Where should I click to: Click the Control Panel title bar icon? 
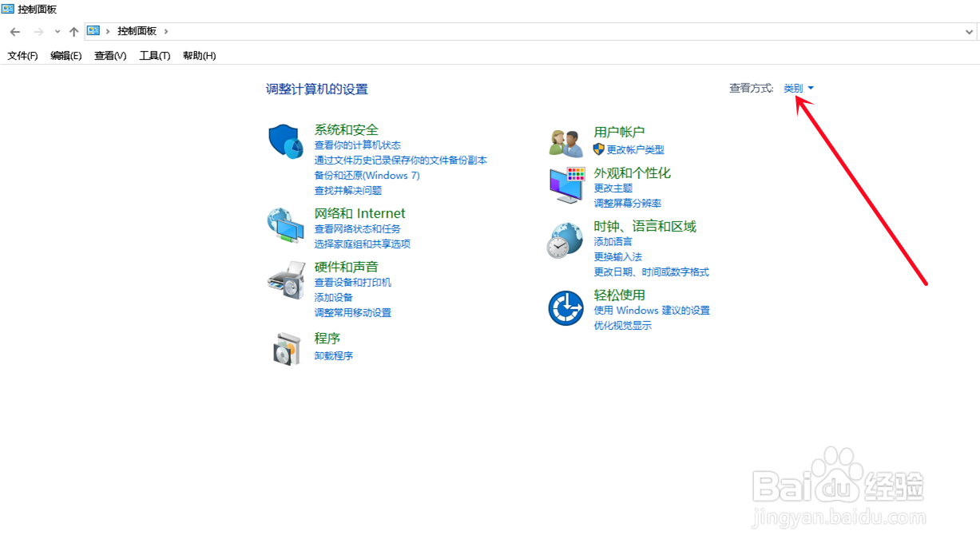7,9
